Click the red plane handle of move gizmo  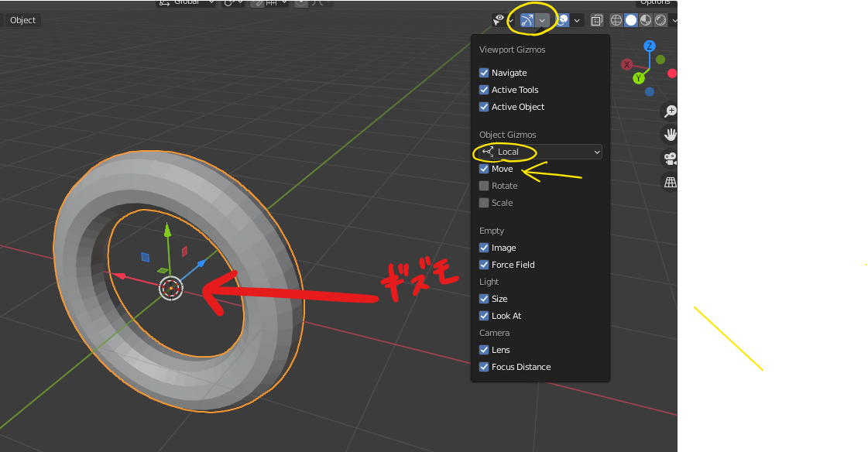point(184,252)
